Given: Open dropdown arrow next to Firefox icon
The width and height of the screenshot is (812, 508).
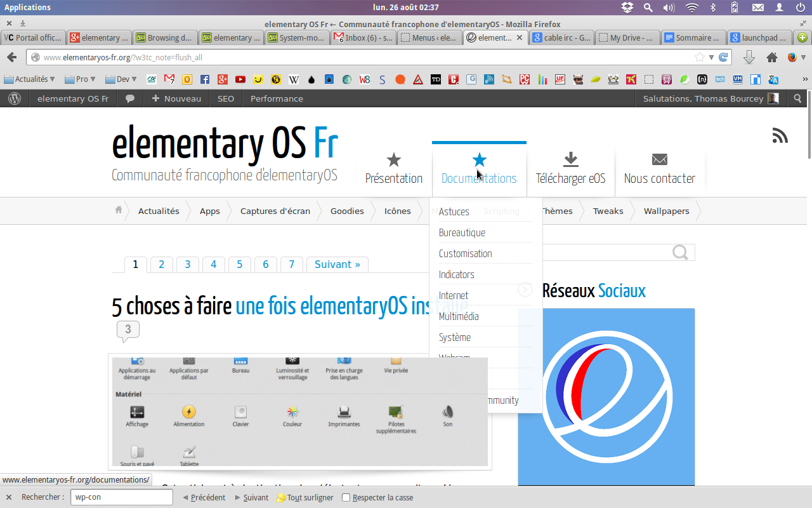Looking at the screenshot, I should 804,58.
